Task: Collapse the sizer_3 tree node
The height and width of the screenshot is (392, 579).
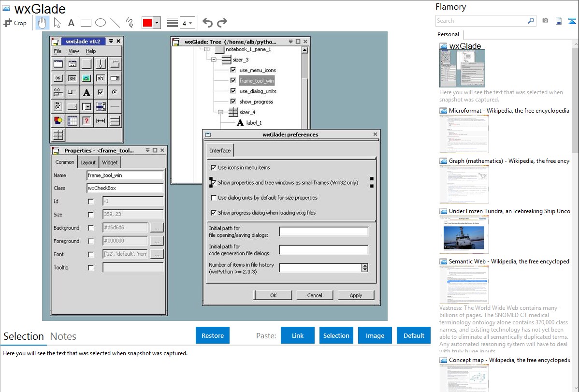Action: (x=214, y=59)
